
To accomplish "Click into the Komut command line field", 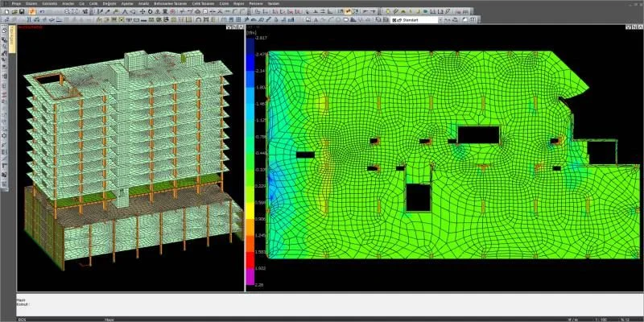I will 330,304.
